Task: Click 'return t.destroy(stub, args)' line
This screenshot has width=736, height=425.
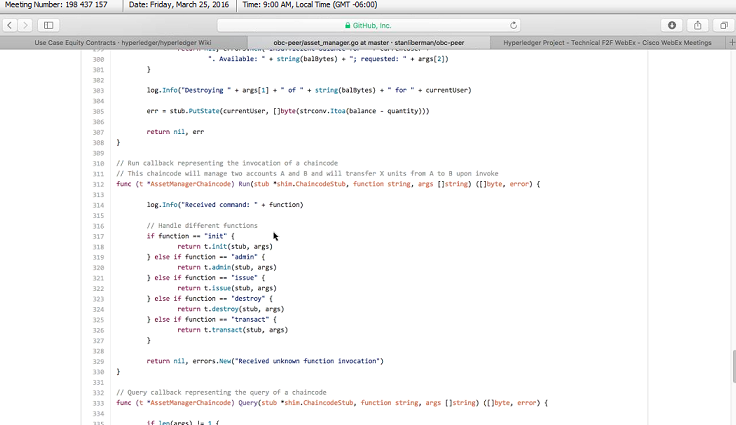Action: click(x=230, y=309)
